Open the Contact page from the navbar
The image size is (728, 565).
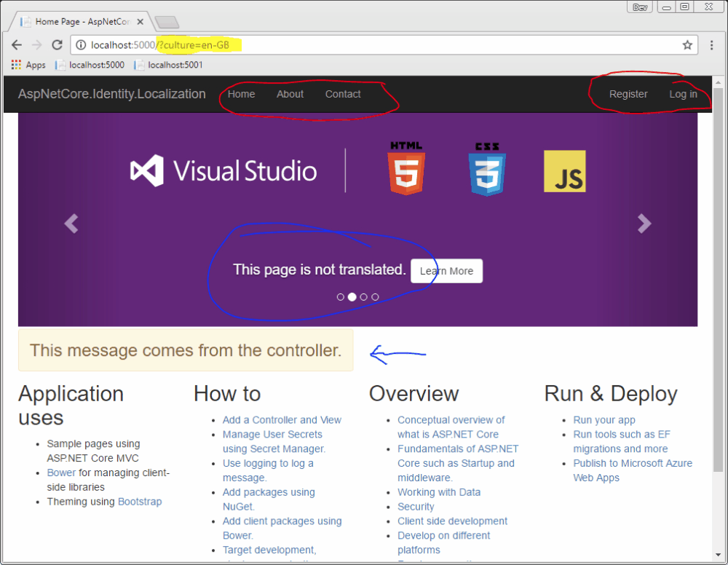point(343,94)
